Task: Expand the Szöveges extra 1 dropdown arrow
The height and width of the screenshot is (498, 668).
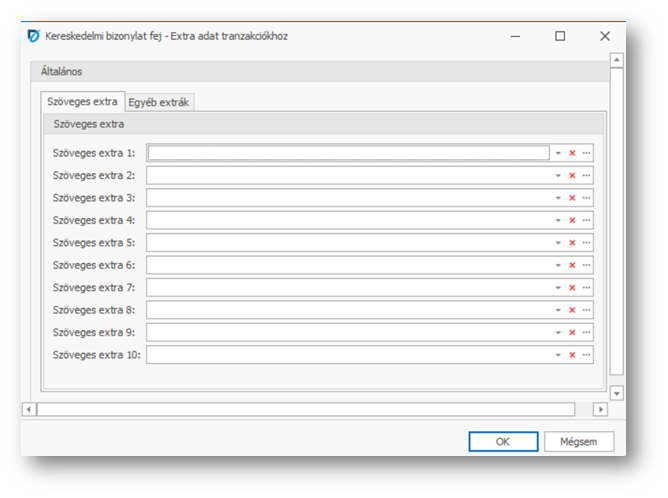Action: tap(558, 153)
